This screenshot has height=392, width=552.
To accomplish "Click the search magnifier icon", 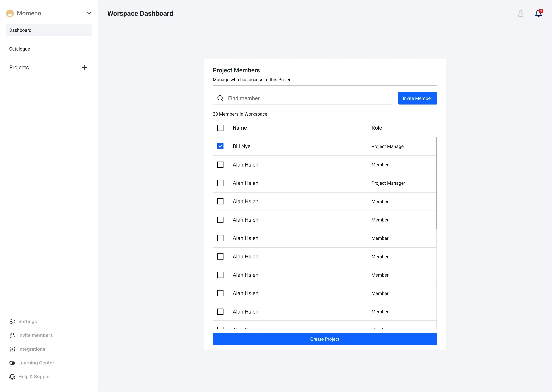I will [220, 98].
